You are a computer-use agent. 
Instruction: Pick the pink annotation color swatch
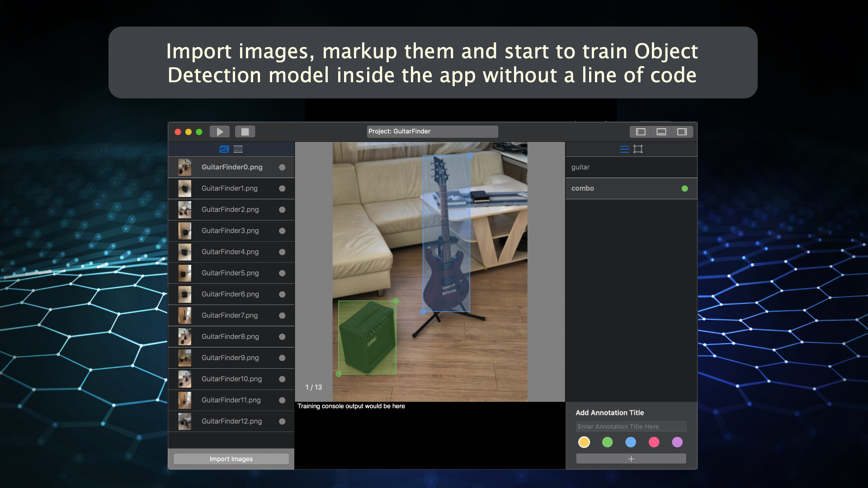(x=654, y=442)
